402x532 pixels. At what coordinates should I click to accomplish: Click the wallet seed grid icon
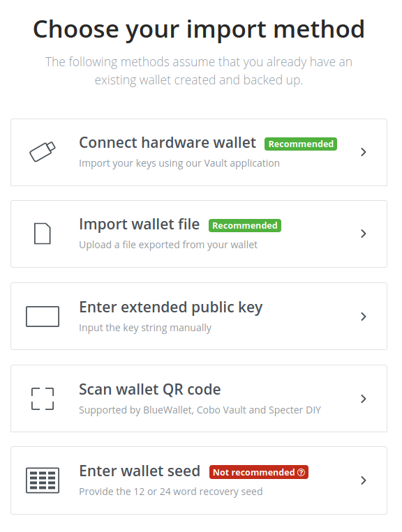click(x=43, y=480)
